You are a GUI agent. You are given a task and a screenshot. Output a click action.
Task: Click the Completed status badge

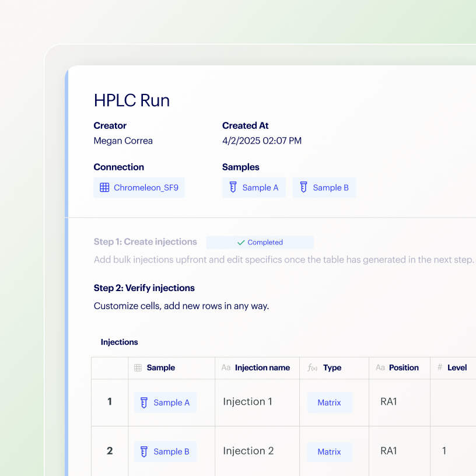click(260, 243)
